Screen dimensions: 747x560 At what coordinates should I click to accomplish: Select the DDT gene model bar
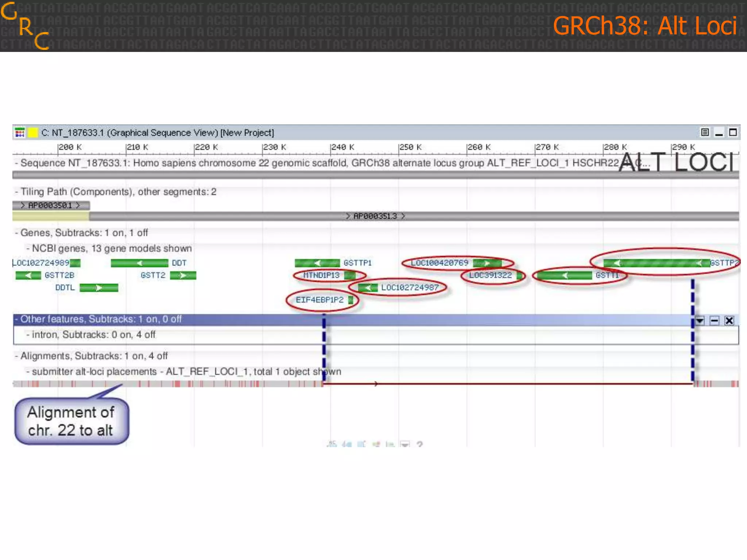139,263
